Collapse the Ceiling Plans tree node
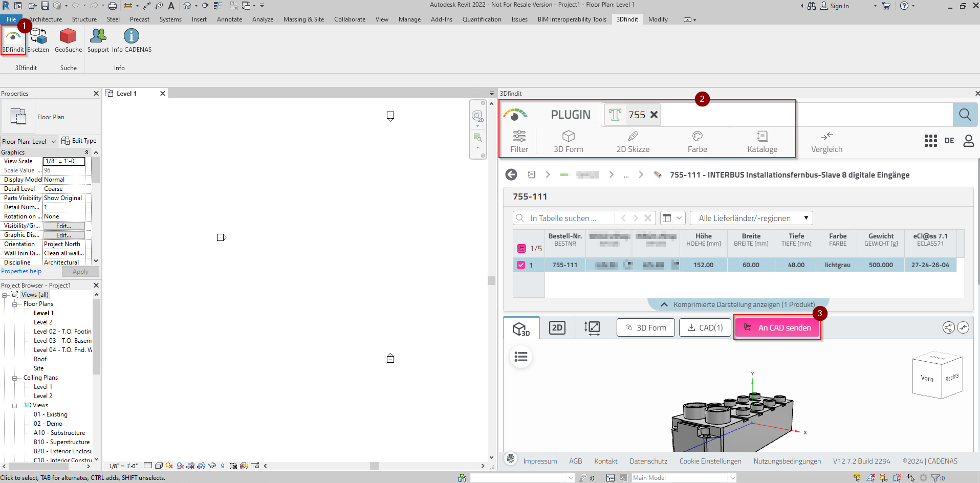980x483 pixels. [x=15, y=378]
